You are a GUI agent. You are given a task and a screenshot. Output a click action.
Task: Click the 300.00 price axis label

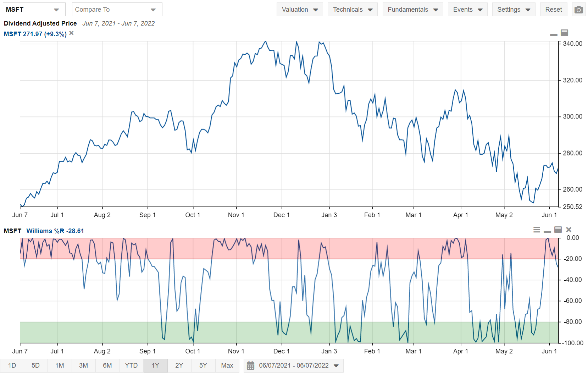pyautogui.click(x=572, y=117)
